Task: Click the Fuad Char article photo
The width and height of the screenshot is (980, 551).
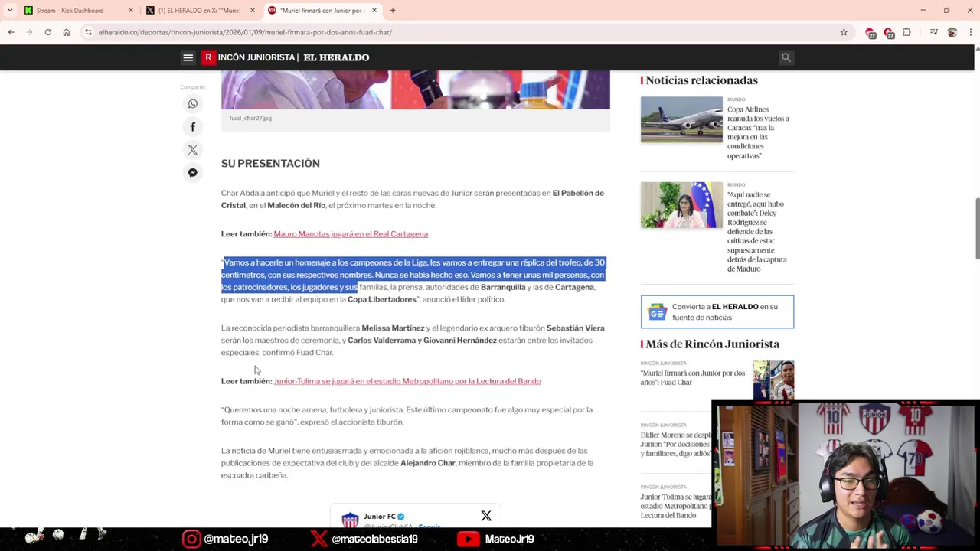Action: [416, 90]
